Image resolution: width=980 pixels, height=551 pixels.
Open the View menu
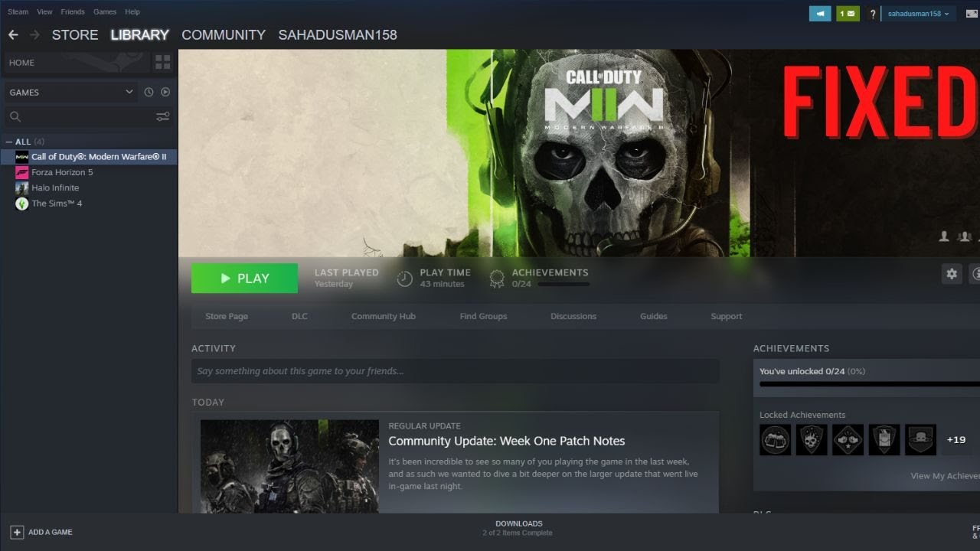click(44, 12)
